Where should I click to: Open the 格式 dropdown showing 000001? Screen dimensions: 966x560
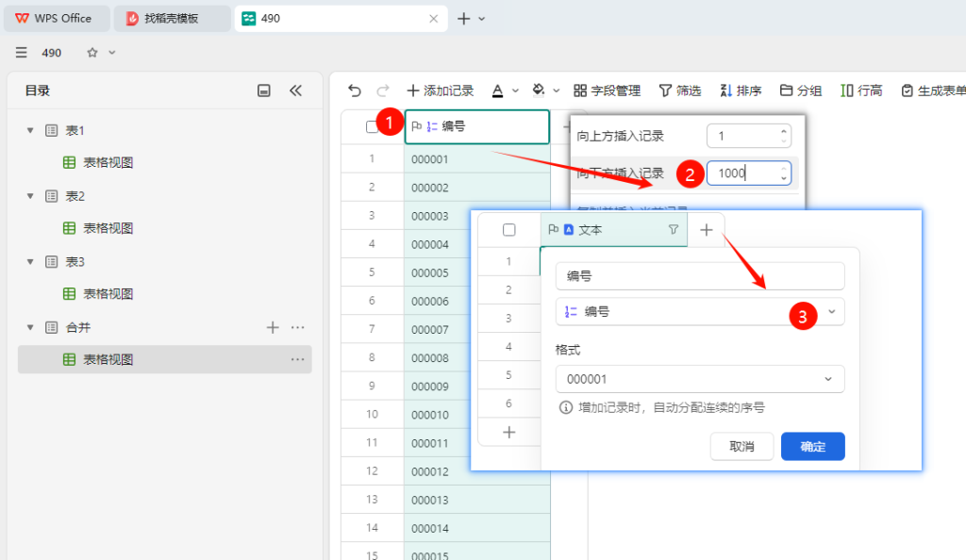700,379
